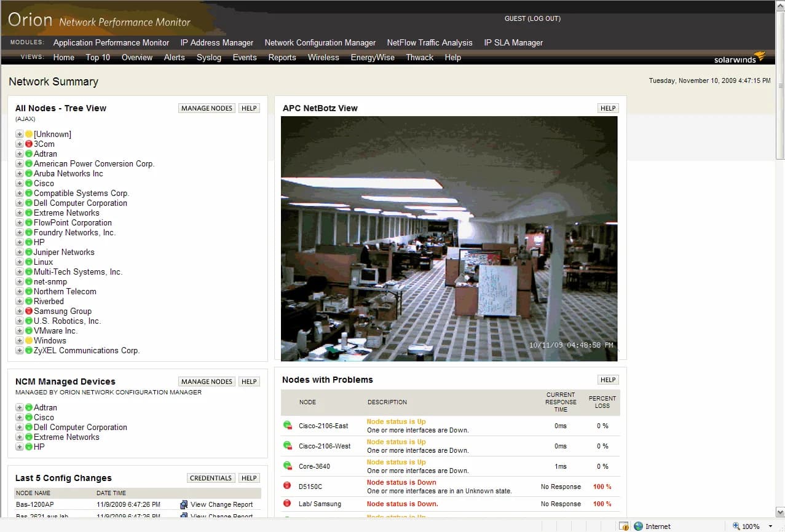785x532 pixels.
Task: Expand the Samsung Group node
Action: click(20, 311)
